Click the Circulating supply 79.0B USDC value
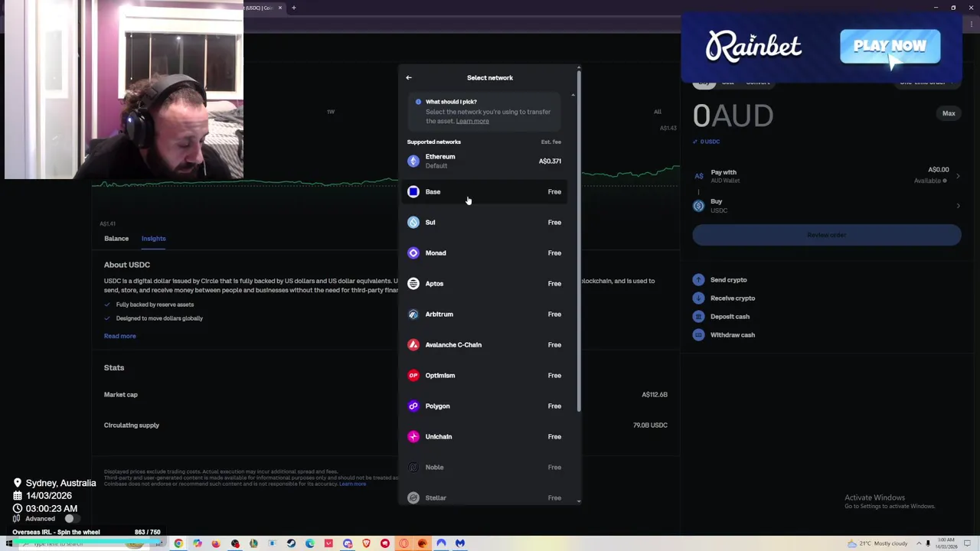Viewport: 980px width, 551px height. tap(650, 425)
